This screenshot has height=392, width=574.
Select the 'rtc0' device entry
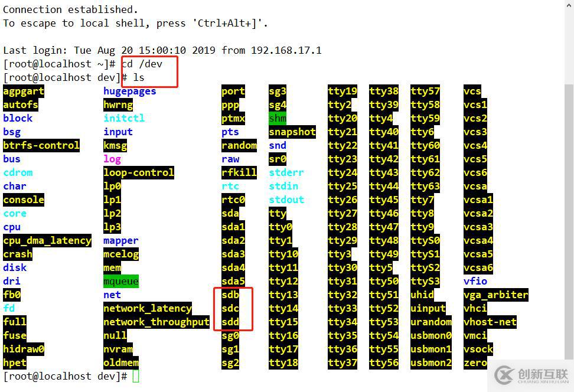(x=233, y=200)
